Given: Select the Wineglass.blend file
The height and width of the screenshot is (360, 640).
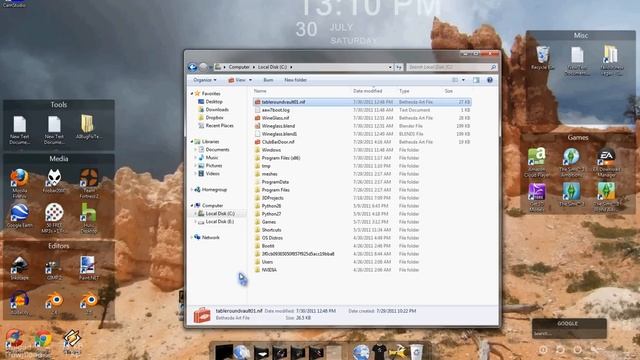Looking at the screenshot, I should pyautogui.click(x=362, y=126).
